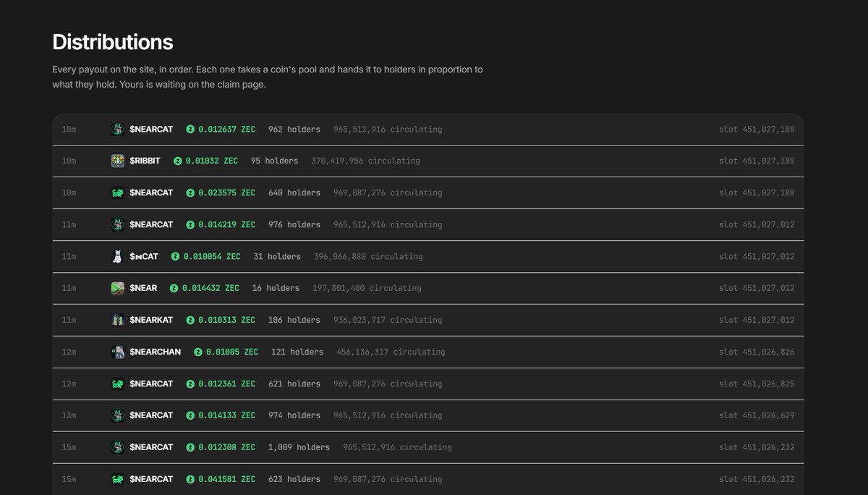Click "936,023,717 circulating"

(388, 320)
